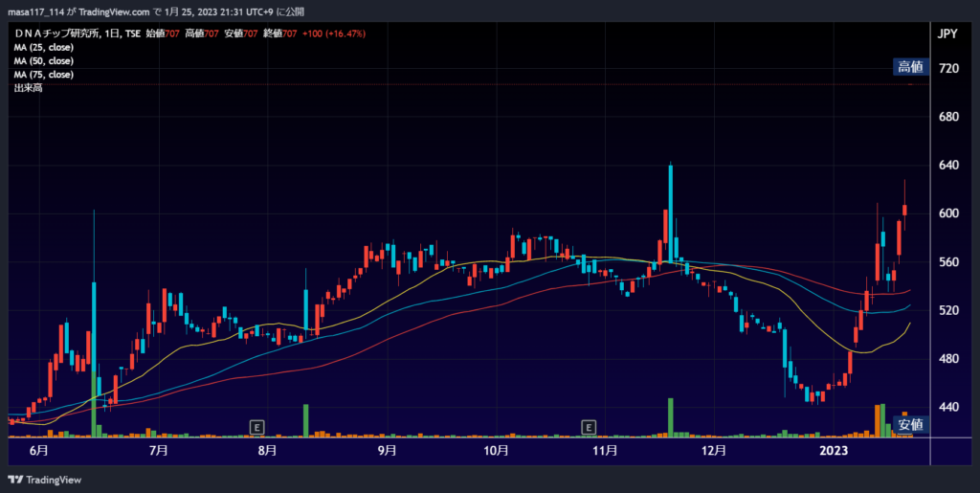The image size is (980, 493).
Task: Click the 520 price axis value
Action: point(948,310)
